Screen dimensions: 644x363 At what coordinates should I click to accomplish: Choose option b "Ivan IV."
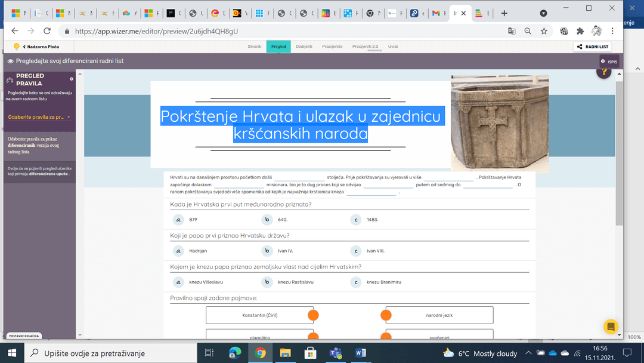tap(268, 251)
